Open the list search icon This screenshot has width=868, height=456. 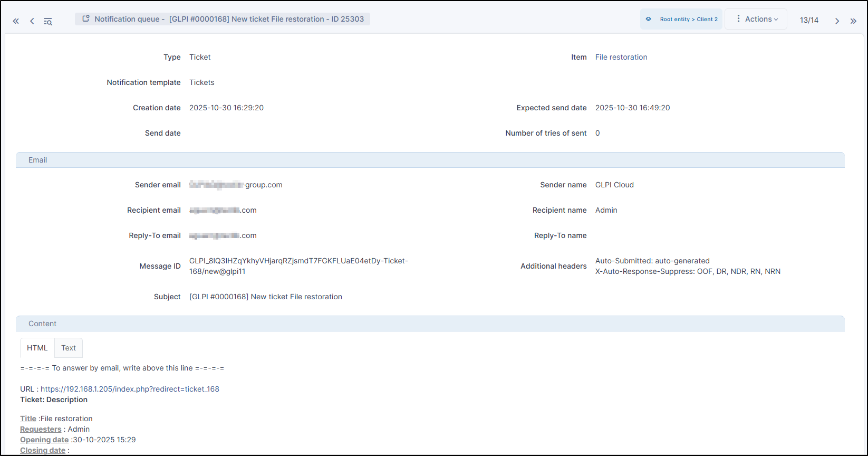48,22
